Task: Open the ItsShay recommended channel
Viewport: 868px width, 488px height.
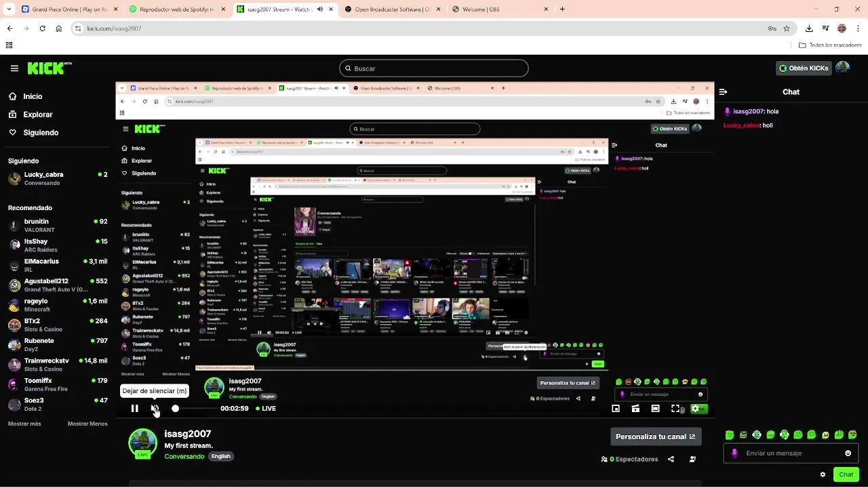Action: [58, 245]
